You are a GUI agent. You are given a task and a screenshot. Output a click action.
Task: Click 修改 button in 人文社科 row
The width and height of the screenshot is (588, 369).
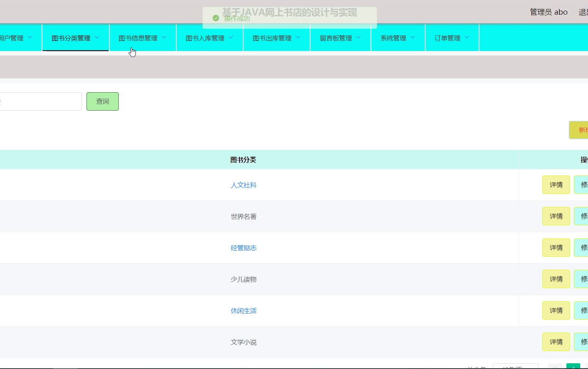[581, 185]
